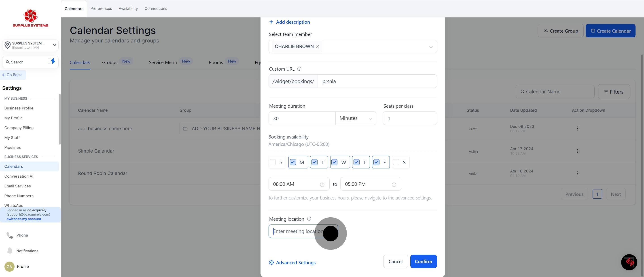This screenshot has width=644, height=277.
Task: Expand the Minutes duration unit dropdown
Action: 356,118
